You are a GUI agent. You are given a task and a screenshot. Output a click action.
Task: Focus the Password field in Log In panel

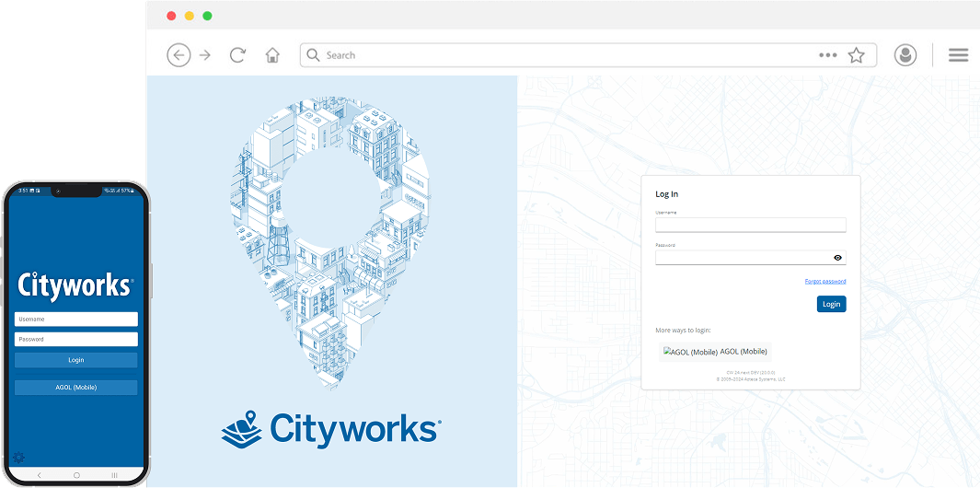click(x=751, y=258)
